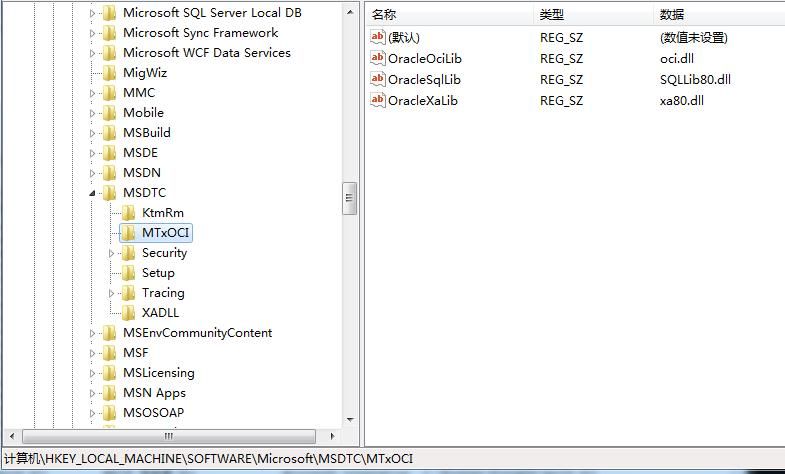Click the string icon for (默认) value
Image resolution: width=785 pixels, height=474 pixels.
click(377, 37)
